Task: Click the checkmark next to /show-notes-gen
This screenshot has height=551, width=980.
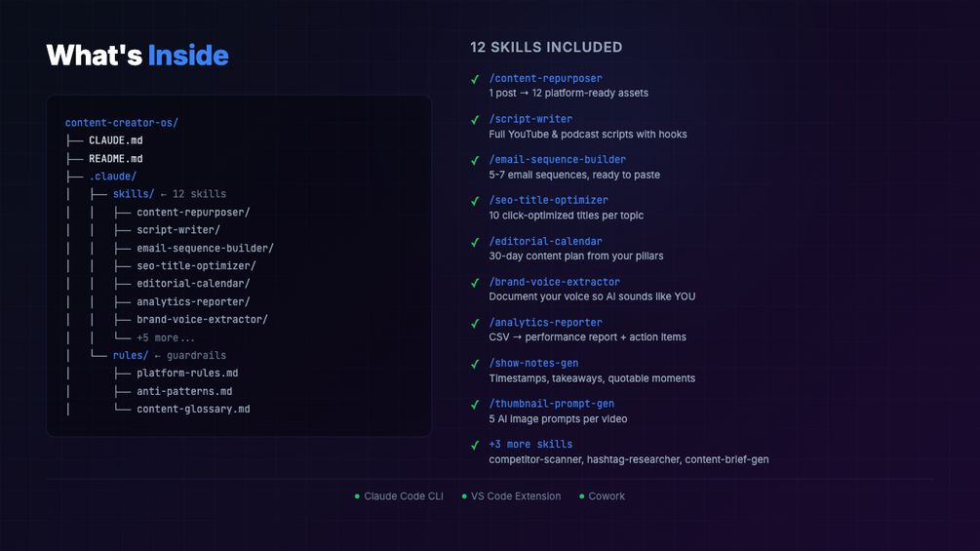Action: tap(475, 364)
